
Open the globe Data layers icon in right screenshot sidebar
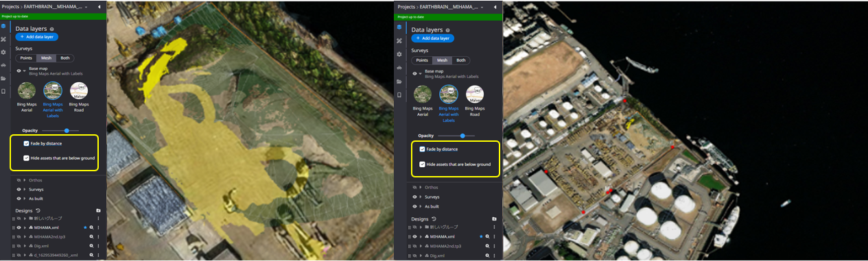point(399,27)
